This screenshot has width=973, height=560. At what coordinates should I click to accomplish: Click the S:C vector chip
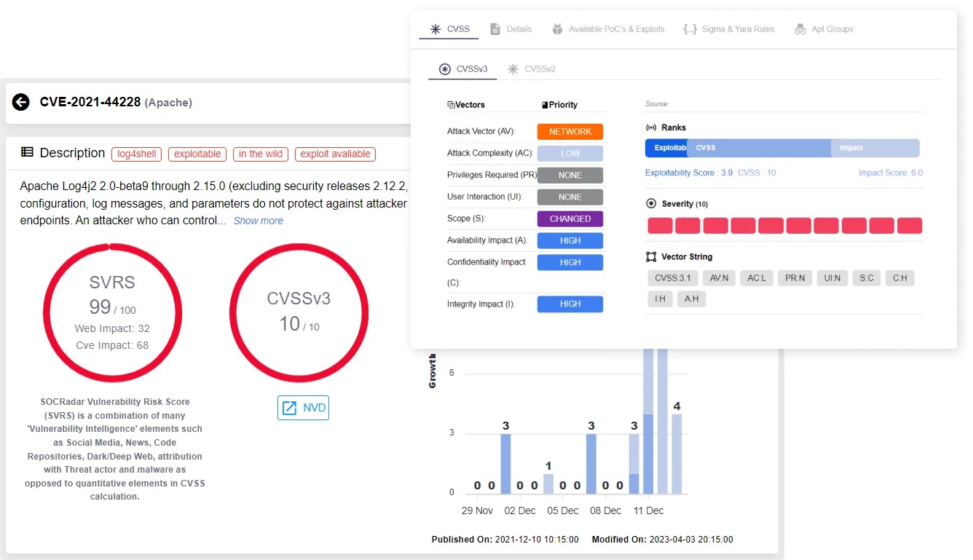(867, 278)
